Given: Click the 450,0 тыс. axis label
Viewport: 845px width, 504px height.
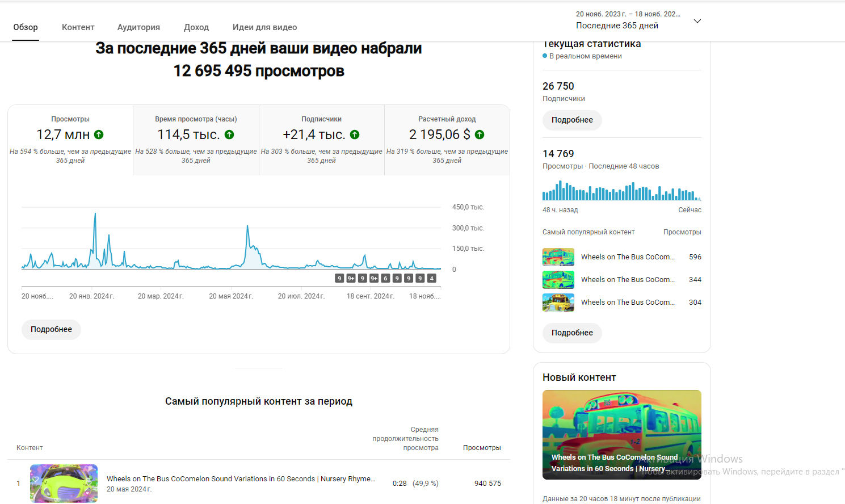Looking at the screenshot, I should pos(468,207).
